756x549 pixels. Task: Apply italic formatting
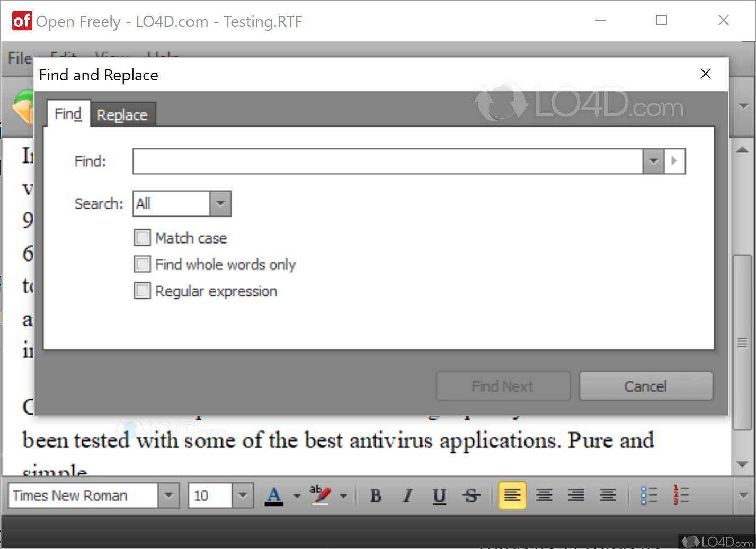coord(407,496)
